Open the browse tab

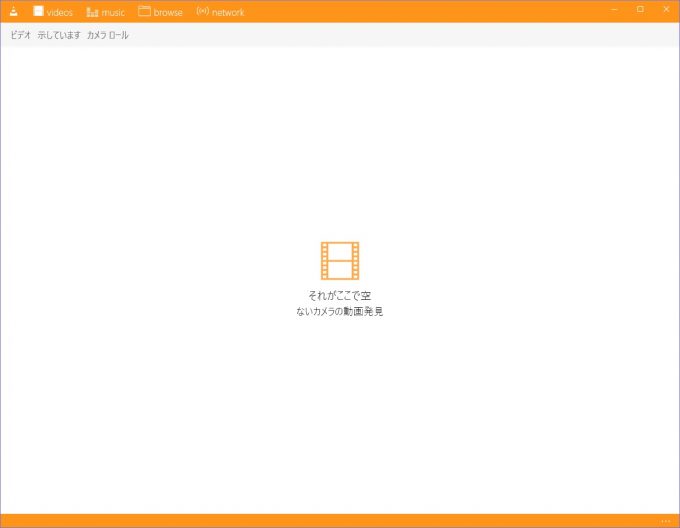coord(160,12)
